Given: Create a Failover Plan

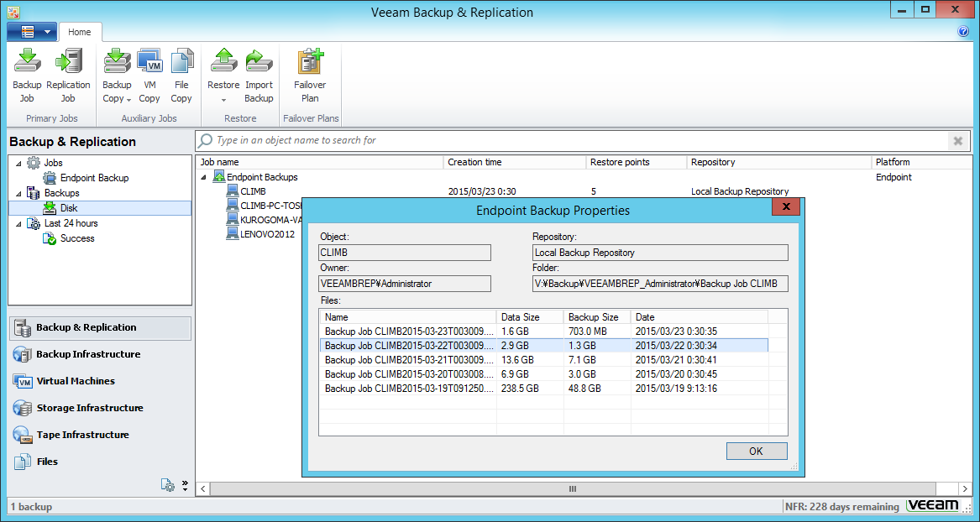Looking at the screenshot, I should [x=310, y=76].
